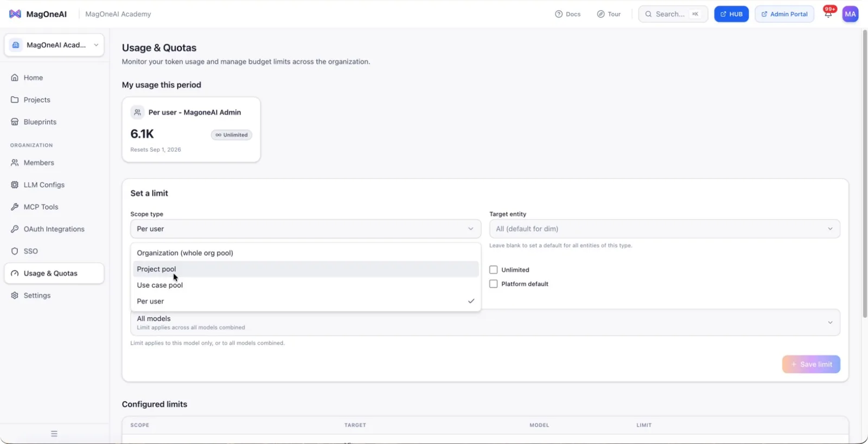Viewport: 868px width, 444px height.
Task: Open the HUB button
Action: tap(731, 14)
